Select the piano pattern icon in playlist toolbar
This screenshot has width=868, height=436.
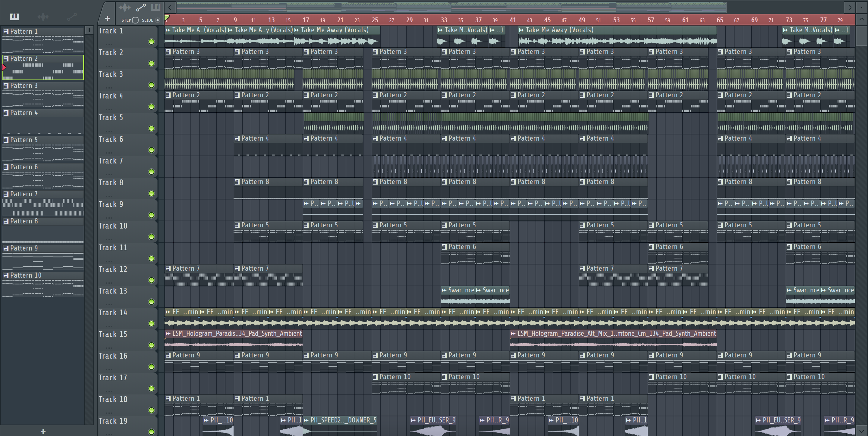point(156,7)
